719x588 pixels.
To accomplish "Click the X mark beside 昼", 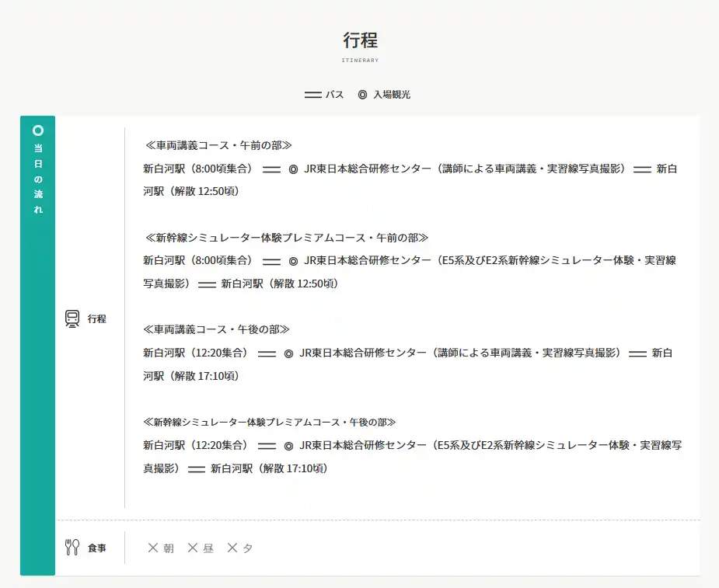I will tap(193, 548).
